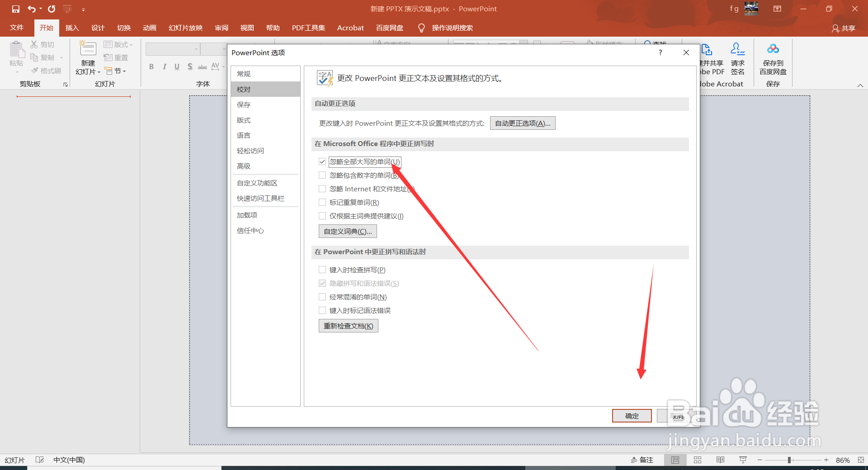Open the File (文件) tab

pyautogui.click(x=17, y=28)
